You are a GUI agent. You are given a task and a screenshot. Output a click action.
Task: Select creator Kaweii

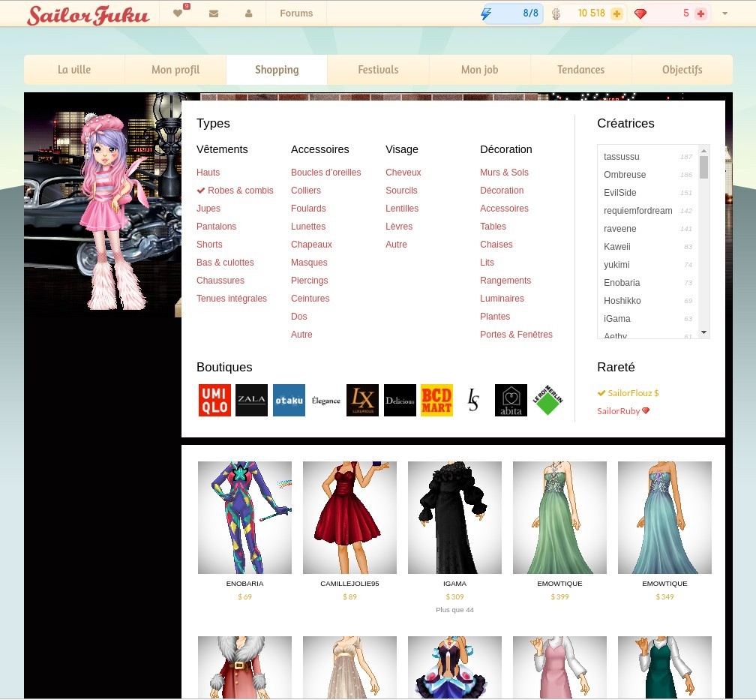tap(648, 247)
